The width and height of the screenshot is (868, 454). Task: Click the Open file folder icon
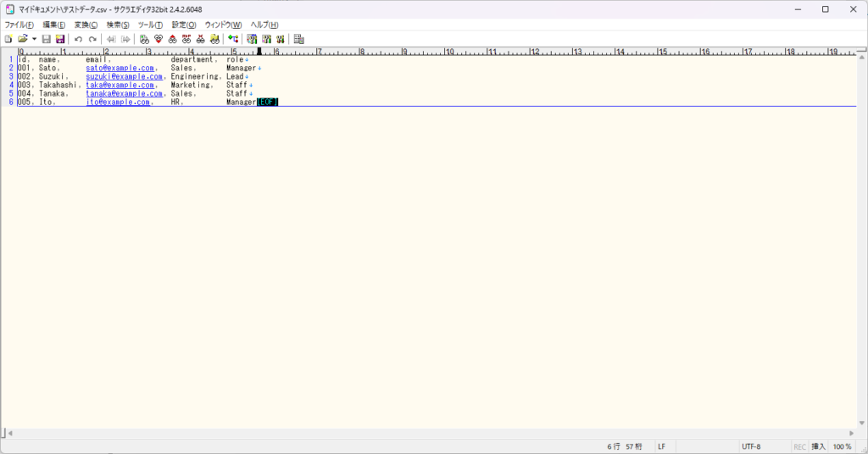(x=23, y=39)
